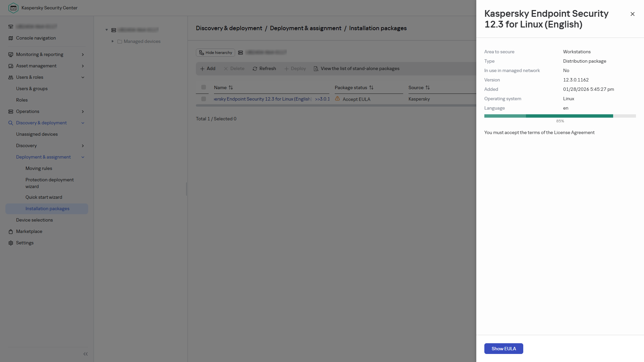Click the Refresh icon in toolbar
This screenshot has width=644, height=362.
pyautogui.click(x=255, y=69)
